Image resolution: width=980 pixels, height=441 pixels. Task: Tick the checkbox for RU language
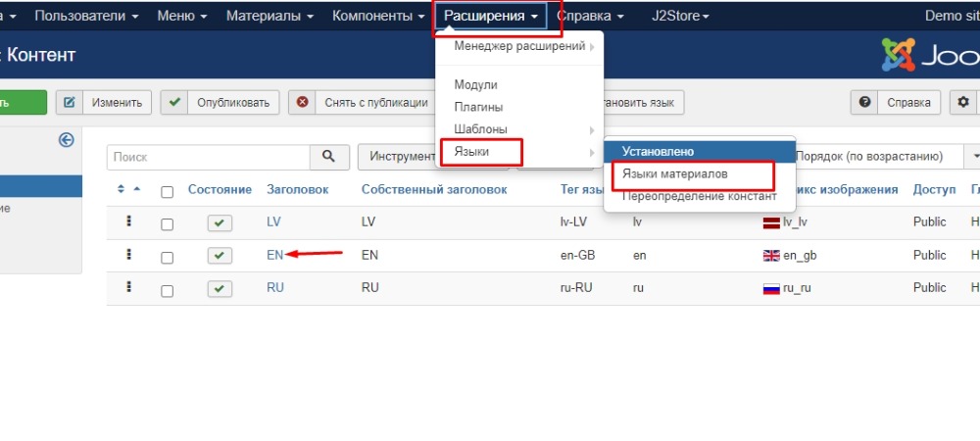click(167, 290)
